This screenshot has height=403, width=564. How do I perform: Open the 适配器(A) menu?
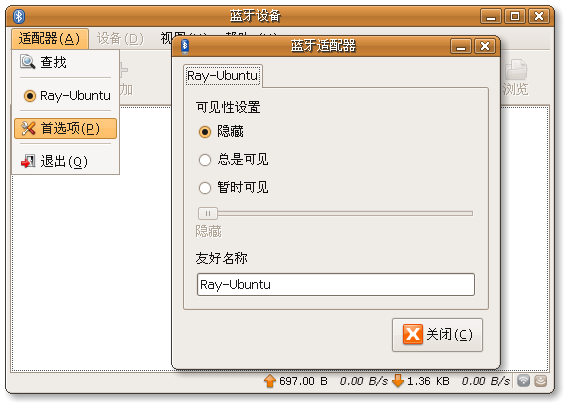pyautogui.click(x=50, y=39)
